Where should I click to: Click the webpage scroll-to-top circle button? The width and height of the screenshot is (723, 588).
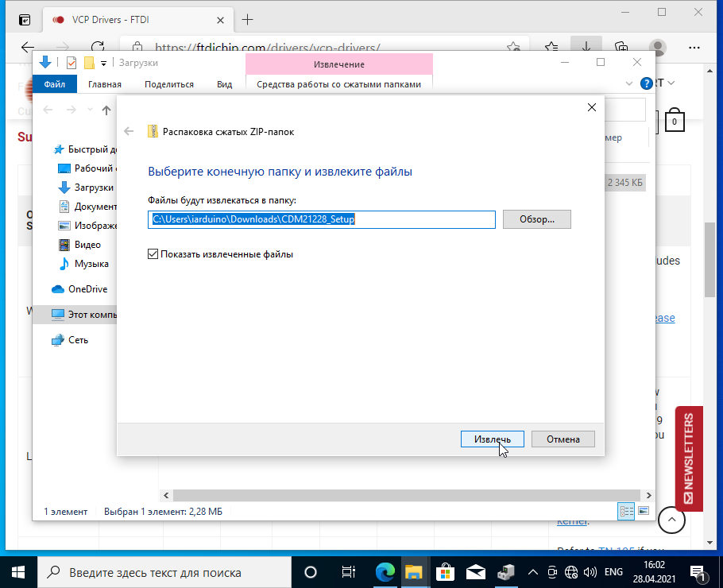(671, 520)
